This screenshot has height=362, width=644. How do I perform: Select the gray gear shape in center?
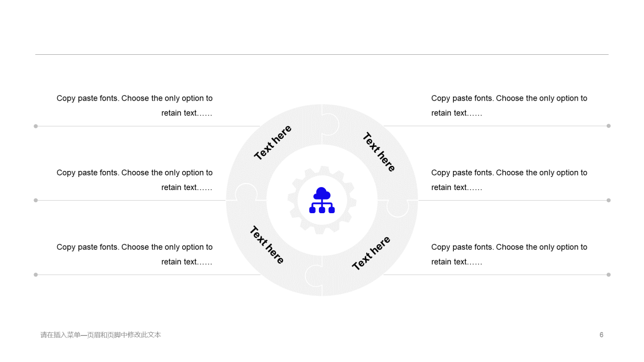(x=322, y=200)
